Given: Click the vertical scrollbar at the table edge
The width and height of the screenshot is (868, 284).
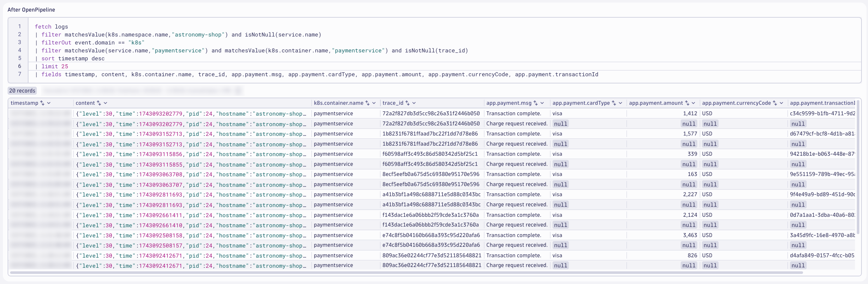Looking at the screenshot, I should coord(858,167).
